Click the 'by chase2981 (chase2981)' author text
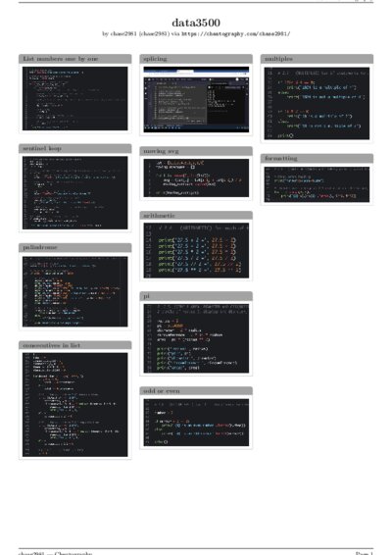392x555 pixels. (136, 34)
